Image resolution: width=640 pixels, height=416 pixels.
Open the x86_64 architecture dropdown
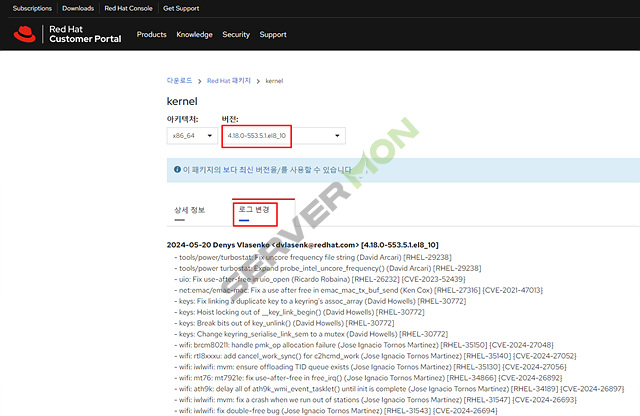(x=192, y=136)
